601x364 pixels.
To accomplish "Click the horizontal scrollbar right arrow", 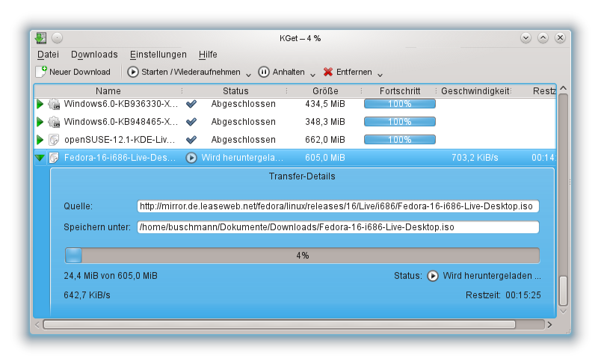I will tap(550, 325).
